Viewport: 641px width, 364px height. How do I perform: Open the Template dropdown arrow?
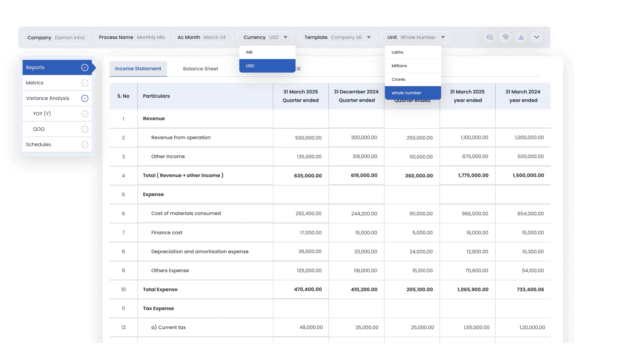(369, 37)
